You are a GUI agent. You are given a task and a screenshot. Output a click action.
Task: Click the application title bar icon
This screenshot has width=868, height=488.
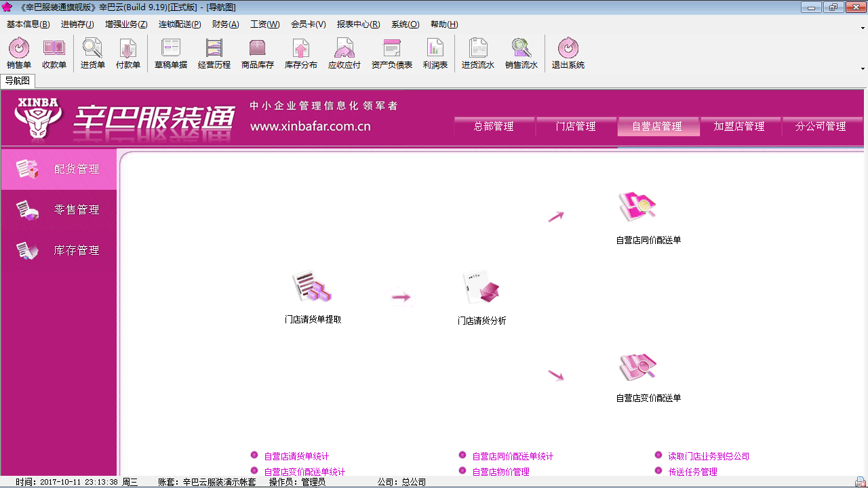[7, 7]
